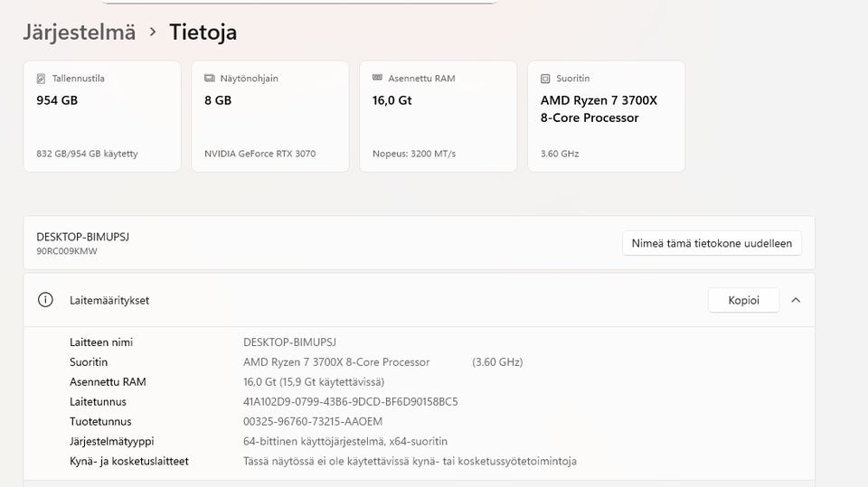Click the breadcrumb arrow before Tietoja
This screenshot has height=487, width=868.
(x=152, y=33)
